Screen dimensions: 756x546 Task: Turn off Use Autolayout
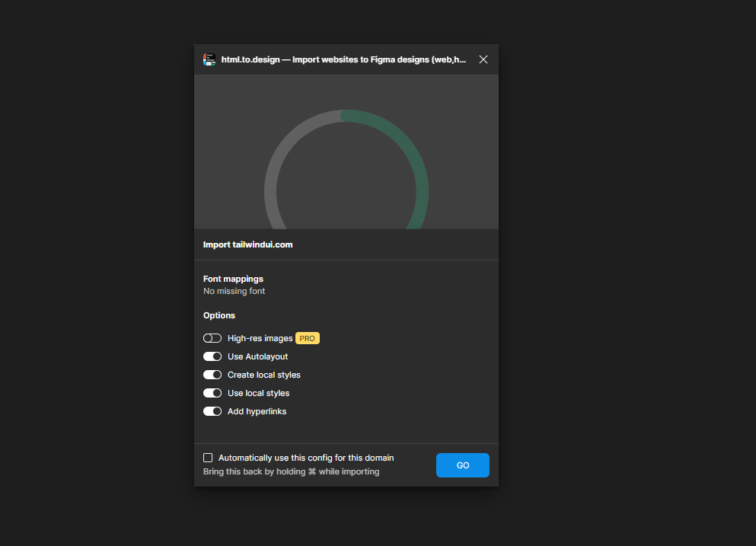coord(212,356)
